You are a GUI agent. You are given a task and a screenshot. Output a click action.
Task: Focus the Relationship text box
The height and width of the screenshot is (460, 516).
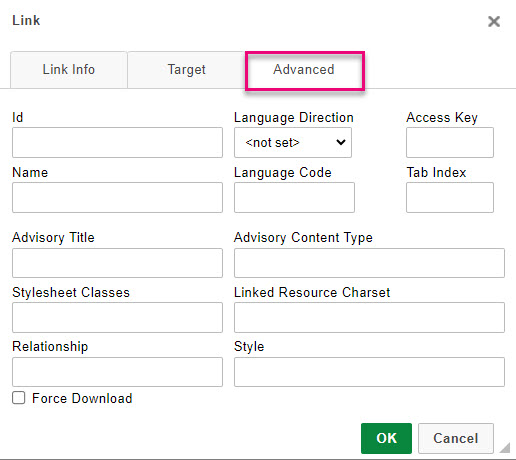(x=117, y=372)
